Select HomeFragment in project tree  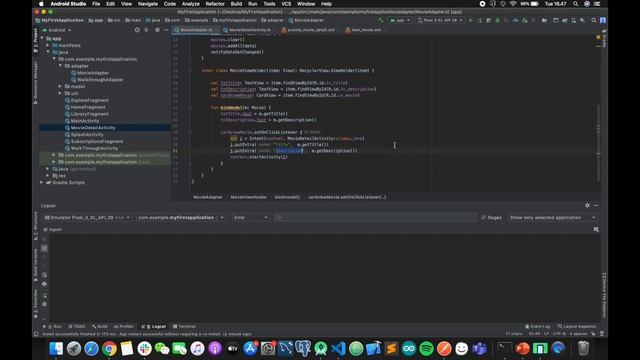[88, 107]
